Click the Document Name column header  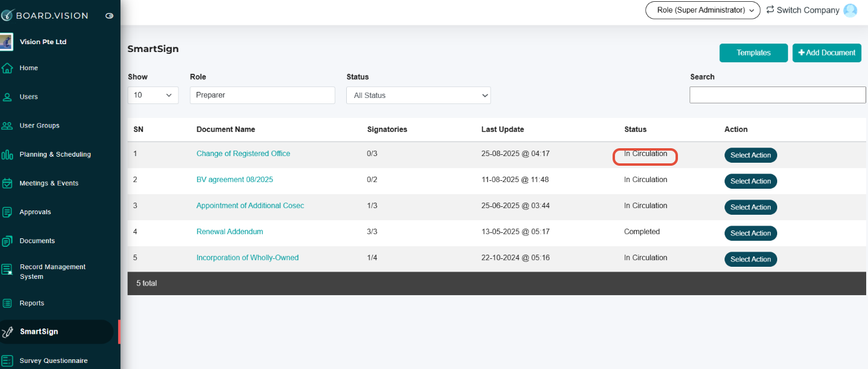tap(226, 129)
